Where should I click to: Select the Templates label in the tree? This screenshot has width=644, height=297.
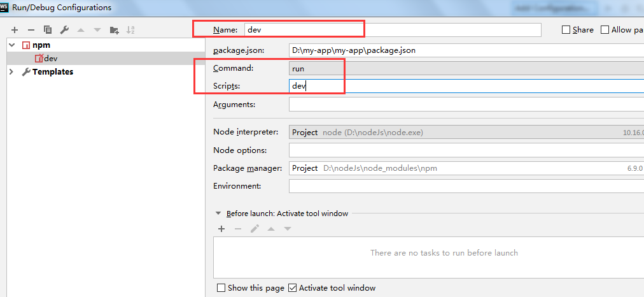tap(53, 72)
